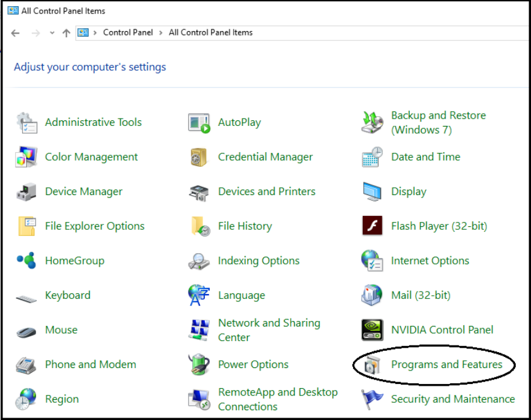
Task: Click the window title bar Control Panel icon
Action: 13,10
